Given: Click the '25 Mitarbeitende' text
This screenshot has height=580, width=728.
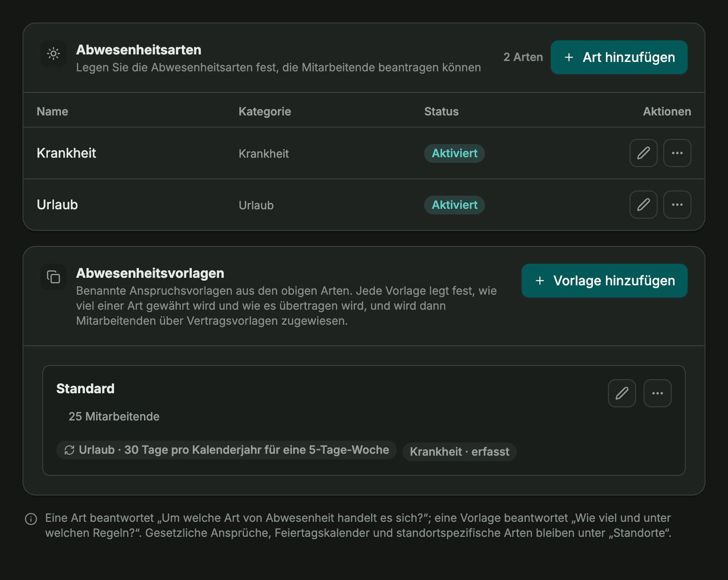Looking at the screenshot, I should 114,417.
